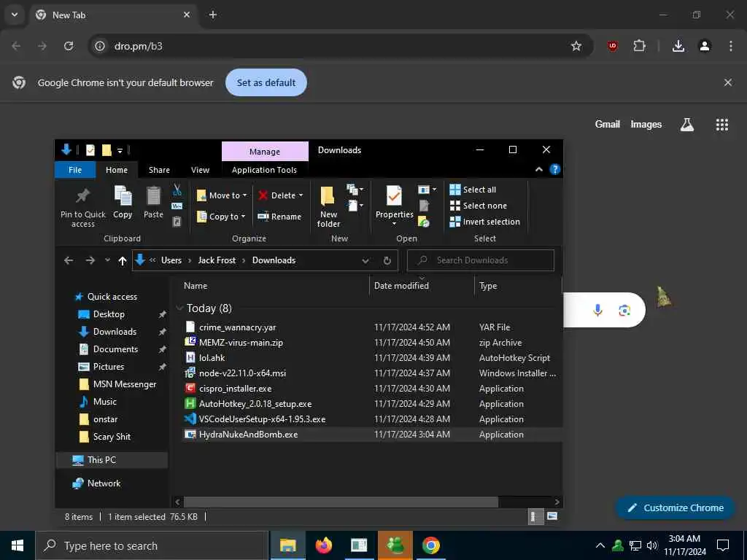
Task: Open Scary Shit folder in sidebar
Action: click(x=112, y=437)
